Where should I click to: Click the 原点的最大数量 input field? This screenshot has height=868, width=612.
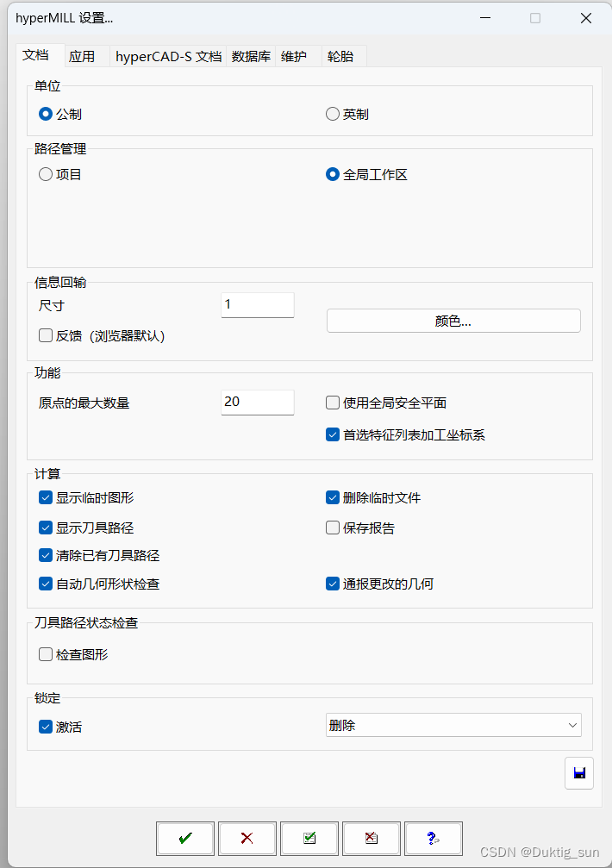click(257, 402)
